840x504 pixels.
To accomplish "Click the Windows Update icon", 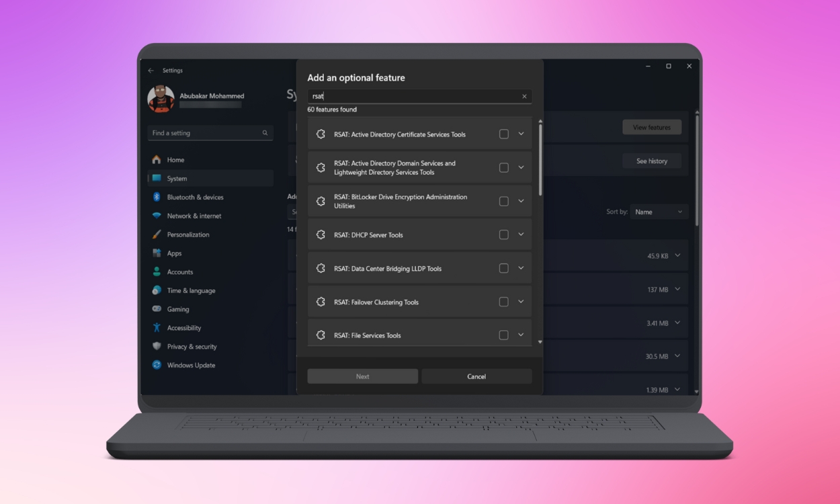I will click(157, 365).
